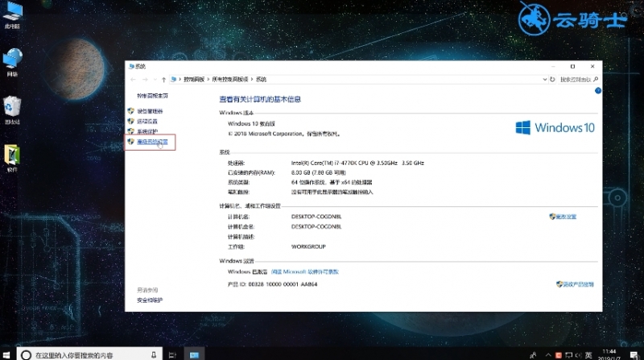Open the 此电脑 desktop icon

12,14
